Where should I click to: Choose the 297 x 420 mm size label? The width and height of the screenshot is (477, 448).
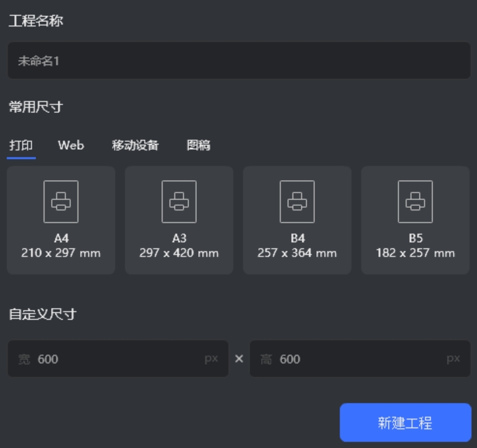179,253
